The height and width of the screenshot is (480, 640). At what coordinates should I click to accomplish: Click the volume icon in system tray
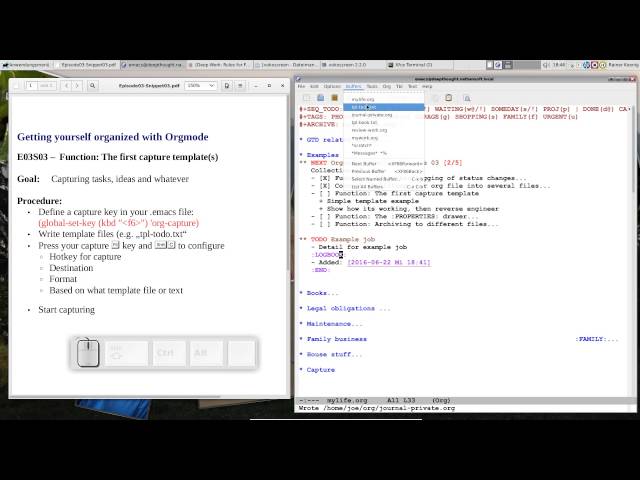click(547, 65)
